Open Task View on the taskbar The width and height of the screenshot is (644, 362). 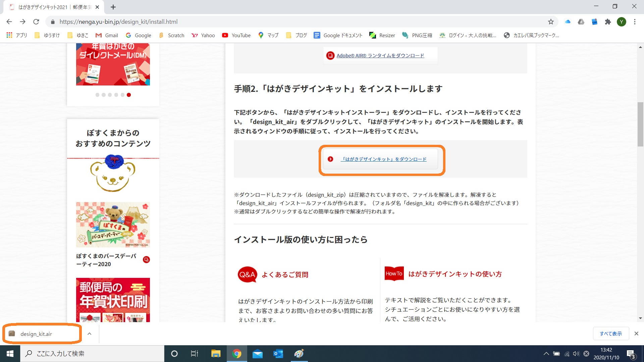tap(195, 354)
